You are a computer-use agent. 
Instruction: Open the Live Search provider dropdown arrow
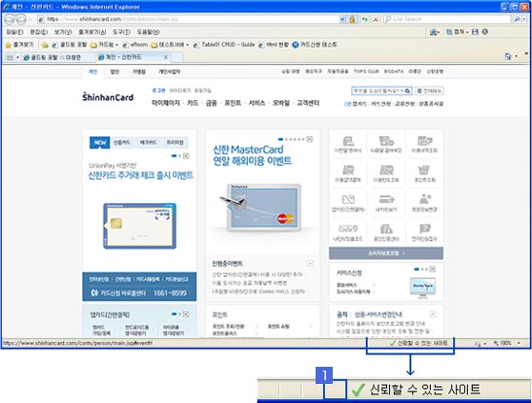pos(524,19)
